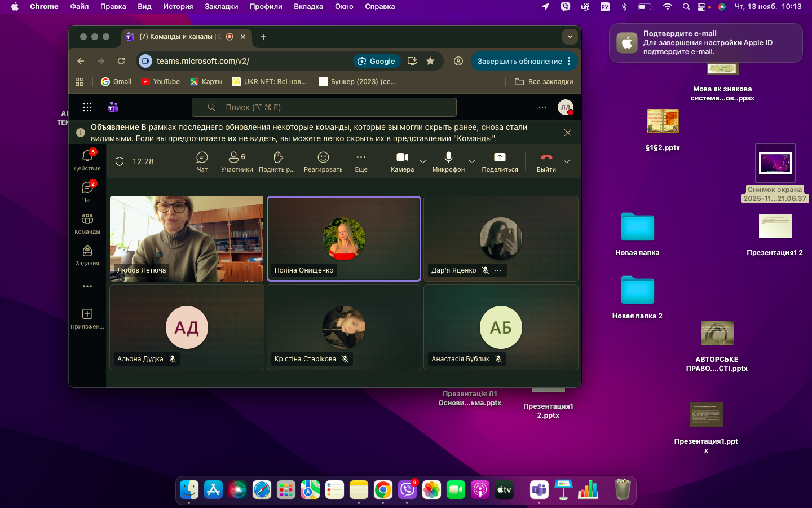Click the Teams search field
The image size is (812, 508).
[324, 107]
